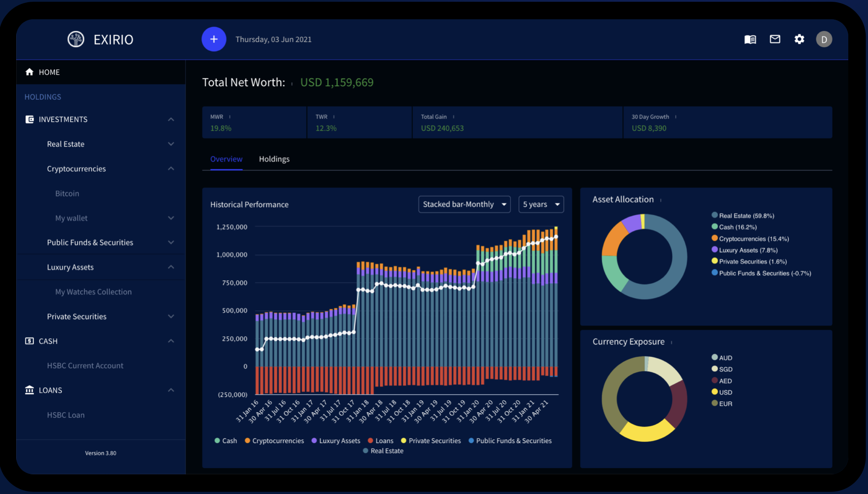Click the blue plus add button

pos(214,39)
